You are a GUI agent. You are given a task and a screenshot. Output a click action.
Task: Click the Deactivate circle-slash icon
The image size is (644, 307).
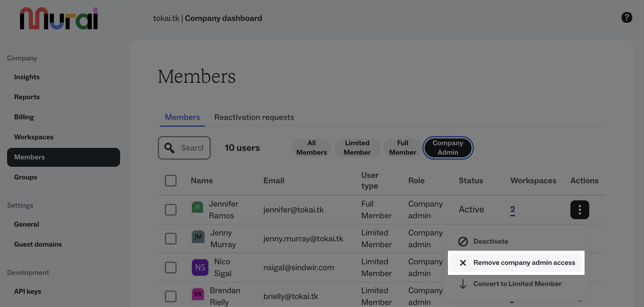tap(463, 242)
